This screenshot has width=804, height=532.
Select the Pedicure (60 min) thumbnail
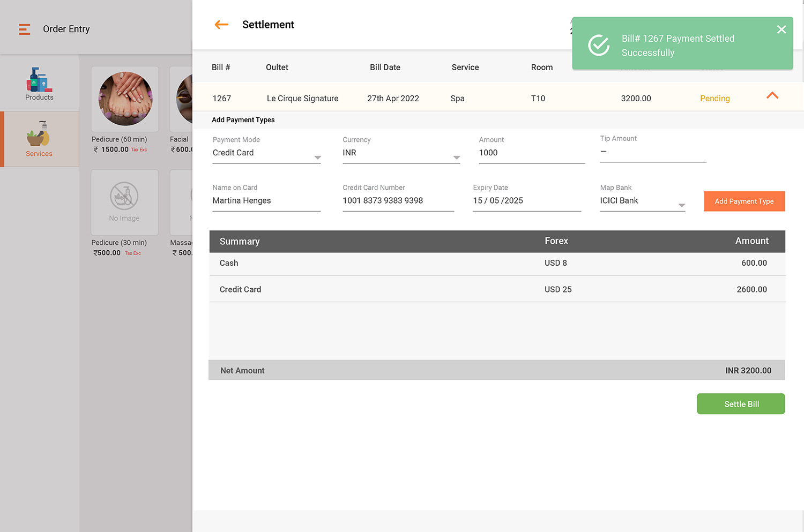click(124, 99)
